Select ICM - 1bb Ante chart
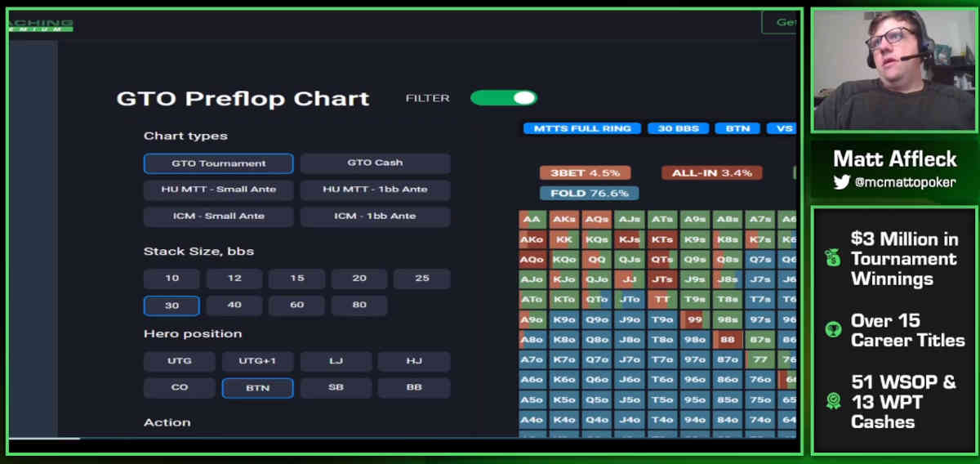This screenshot has height=464, width=980. 375,216
